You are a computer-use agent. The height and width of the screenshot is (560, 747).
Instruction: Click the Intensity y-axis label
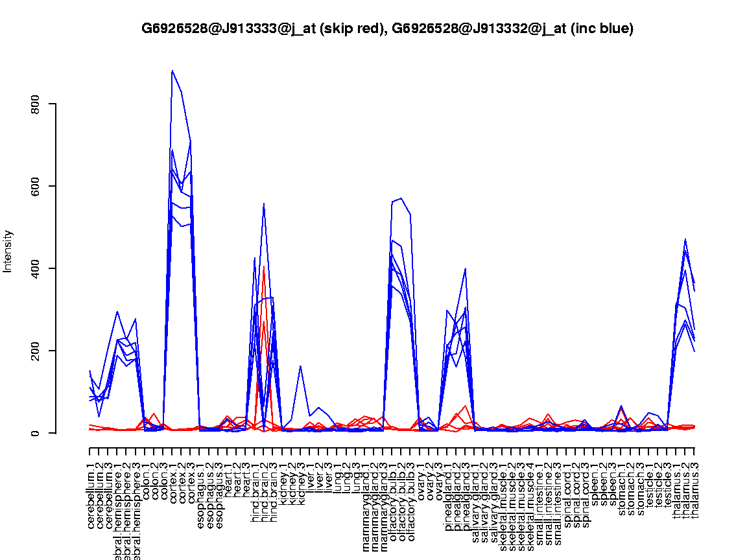click(x=8, y=251)
